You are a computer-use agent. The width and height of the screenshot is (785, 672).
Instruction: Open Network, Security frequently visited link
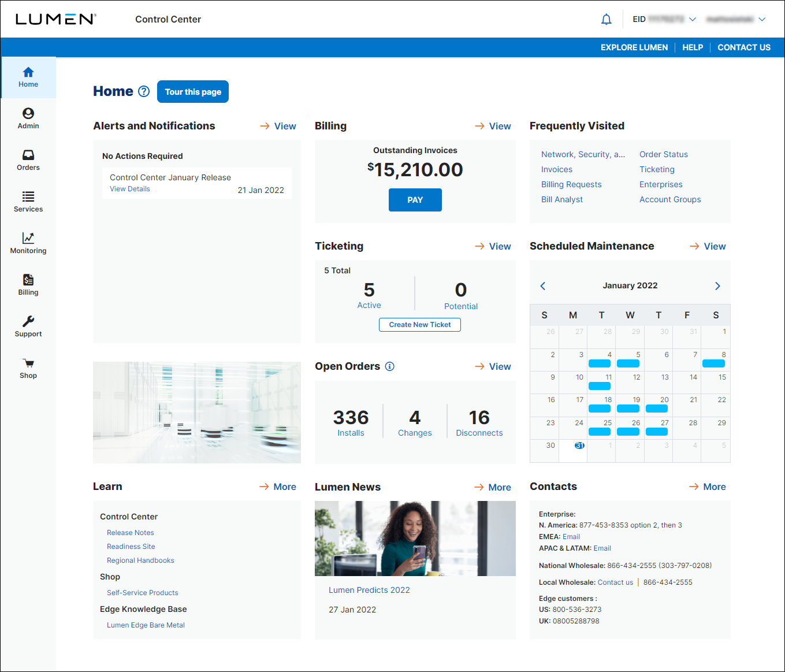[583, 154]
